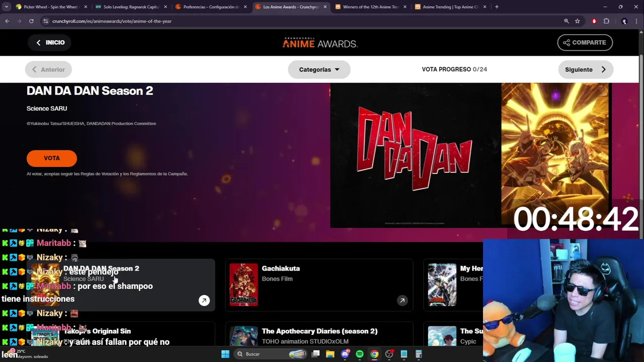Select the My Hero Academia poster card
644x362 pixels.
coord(442,285)
